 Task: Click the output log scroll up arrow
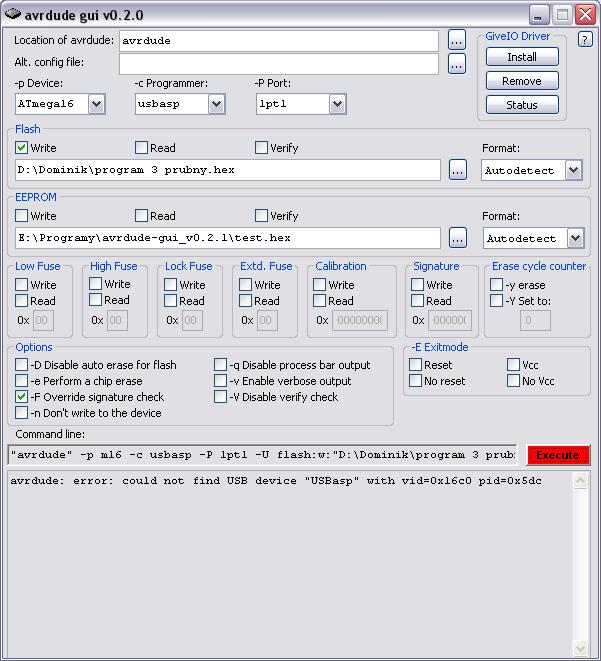[581, 481]
